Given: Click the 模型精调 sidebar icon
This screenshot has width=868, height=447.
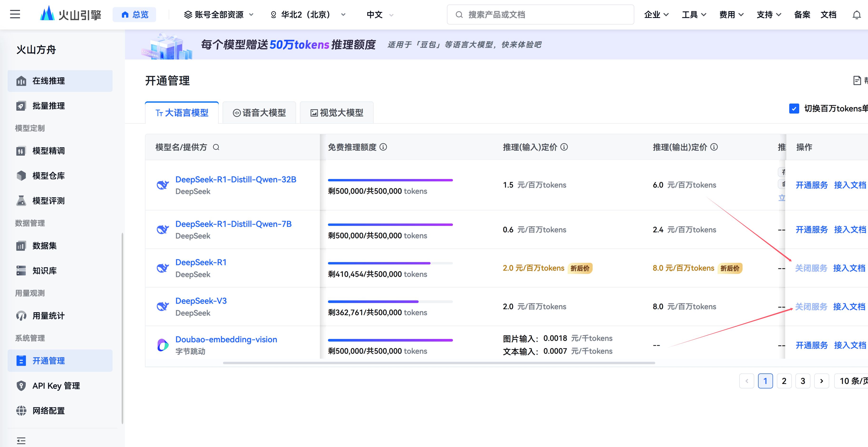Looking at the screenshot, I should [x=21, y=151].
